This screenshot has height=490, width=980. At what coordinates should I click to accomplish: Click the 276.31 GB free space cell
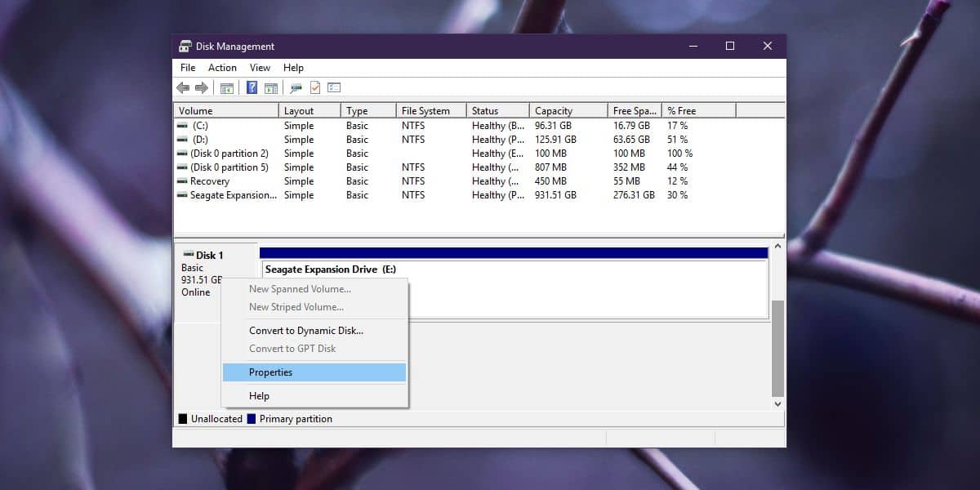click(x=635, y=195)
